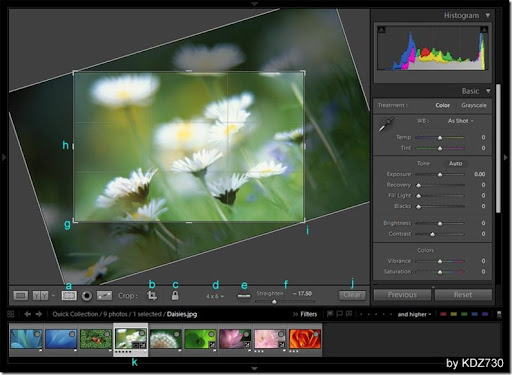Click the Clear crop button
Viewport: 512px width, 375px height.
352,295
